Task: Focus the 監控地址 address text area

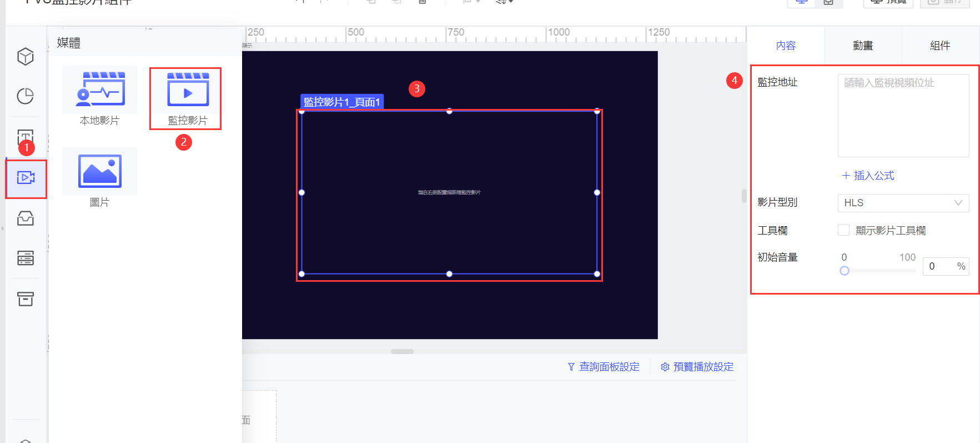Action: [x=903, y=116]
